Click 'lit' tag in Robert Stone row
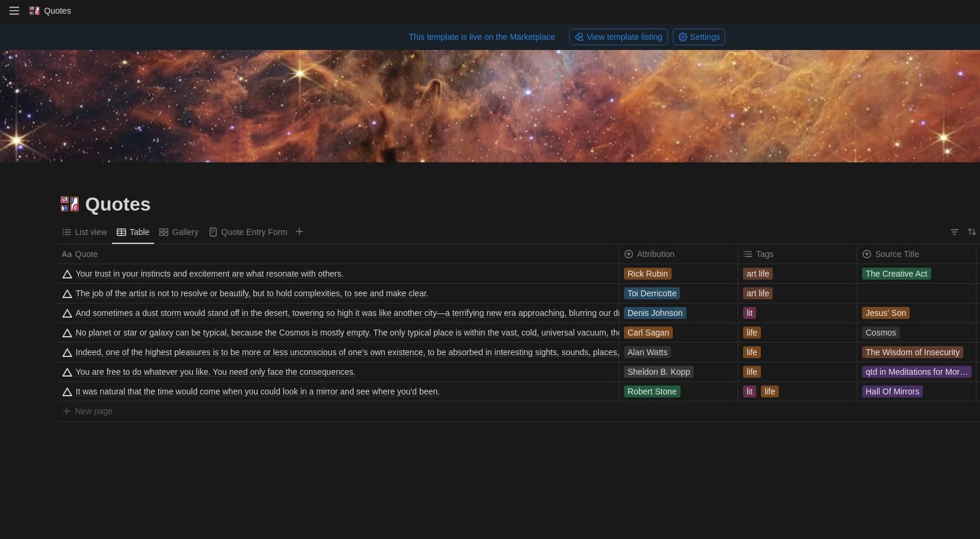Viewport: 980px width, 539px height. point(750,391)
